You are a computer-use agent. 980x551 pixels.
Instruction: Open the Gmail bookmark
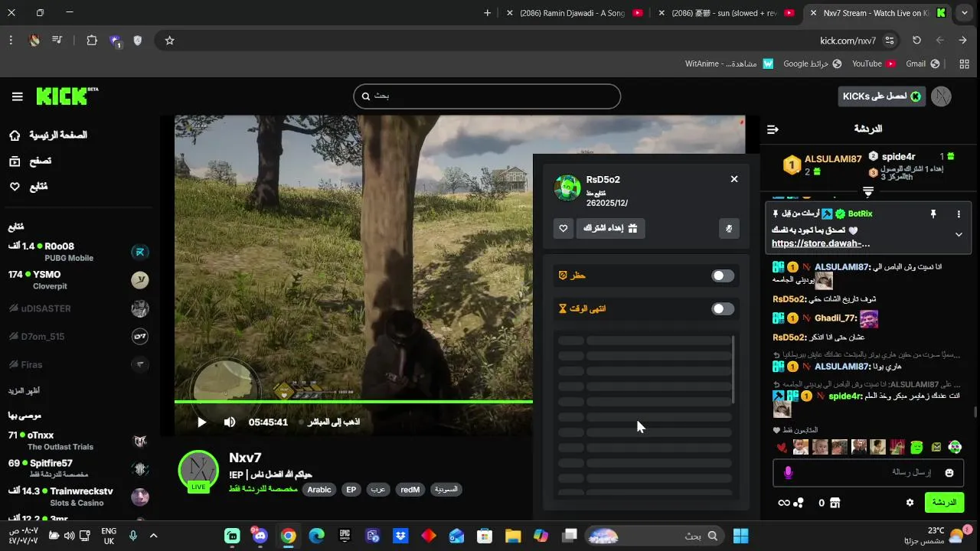coord(923,64)
